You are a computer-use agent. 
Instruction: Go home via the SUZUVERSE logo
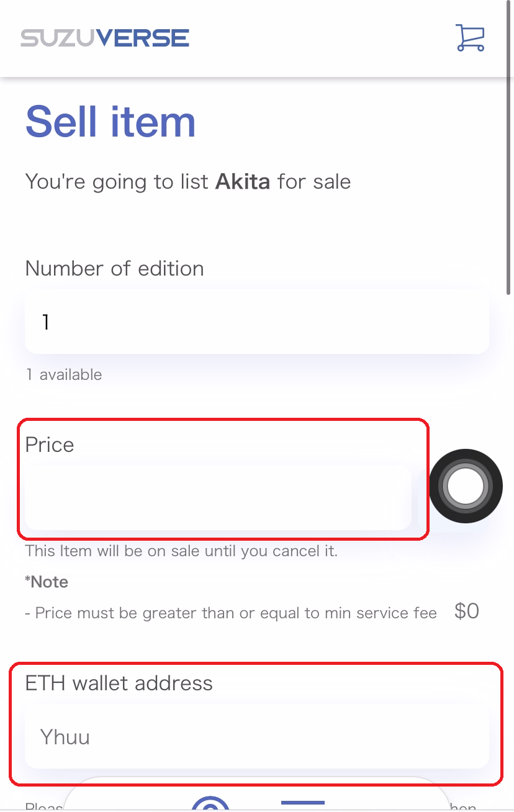click(x=105, y=38)
